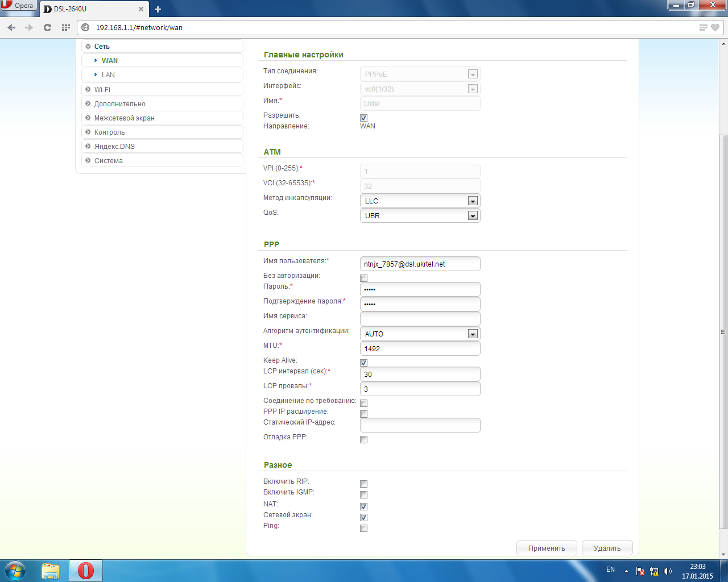The height and width of the screenshot is (582, 728).
Task: Uncheck the NAT option
Action: coord(363,506)
